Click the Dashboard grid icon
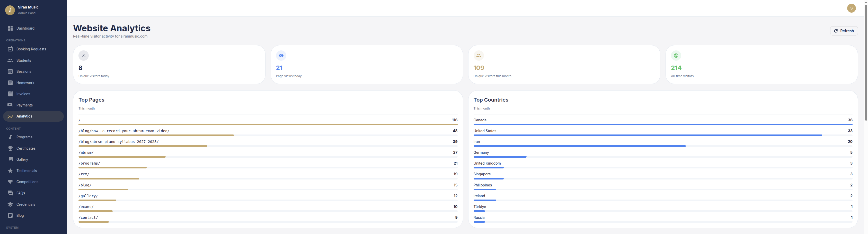 pyautogui.click(x=11, y=28)
